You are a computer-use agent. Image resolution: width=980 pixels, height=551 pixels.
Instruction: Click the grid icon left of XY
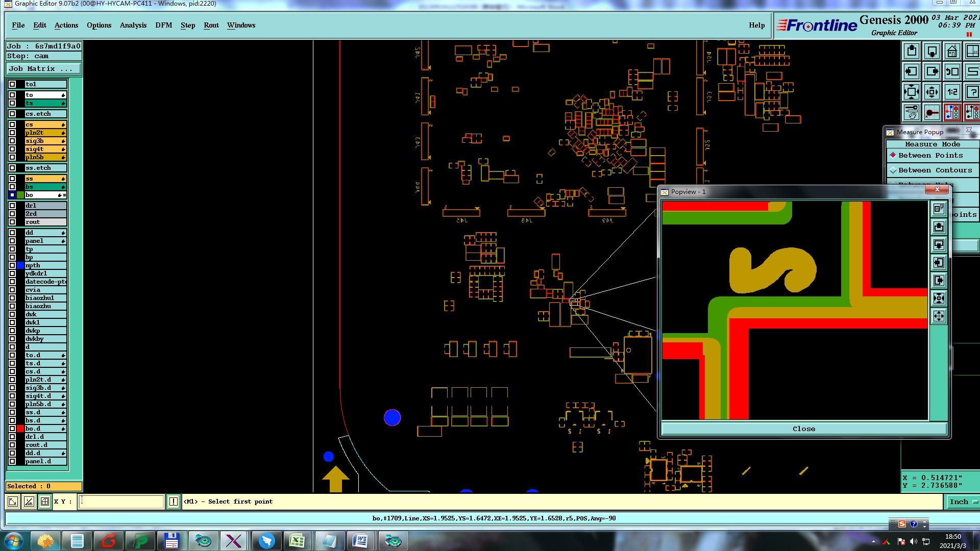click(45, 502)
